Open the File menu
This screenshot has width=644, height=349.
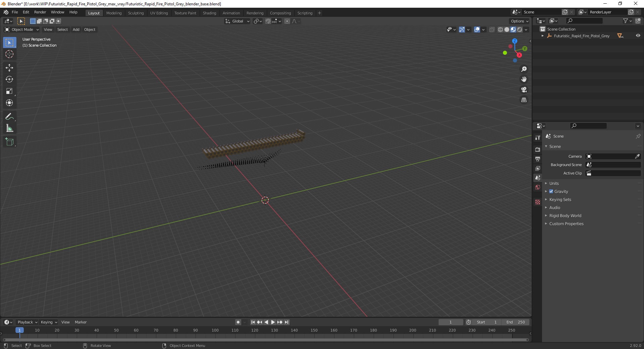[x=15, y=12]
